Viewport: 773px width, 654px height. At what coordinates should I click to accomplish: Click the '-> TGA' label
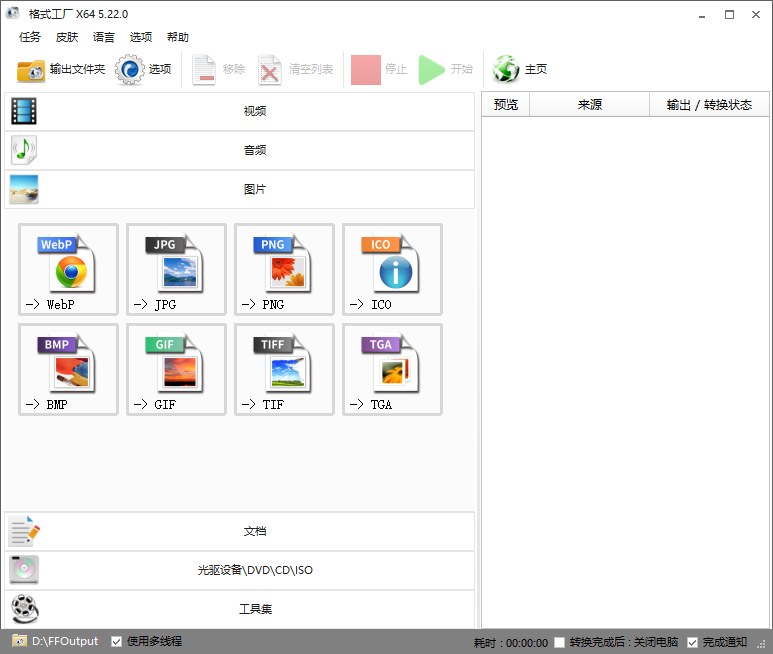[371, 405]
